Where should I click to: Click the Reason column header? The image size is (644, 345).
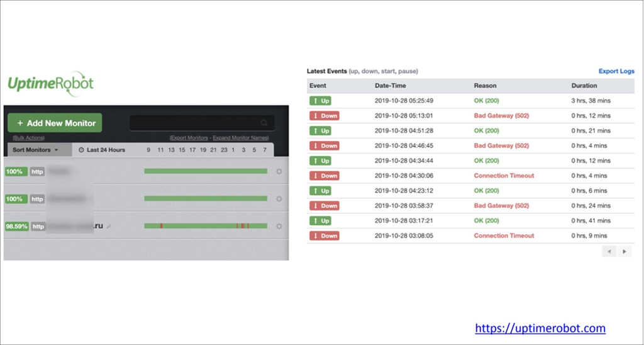(x=485, y=86)
